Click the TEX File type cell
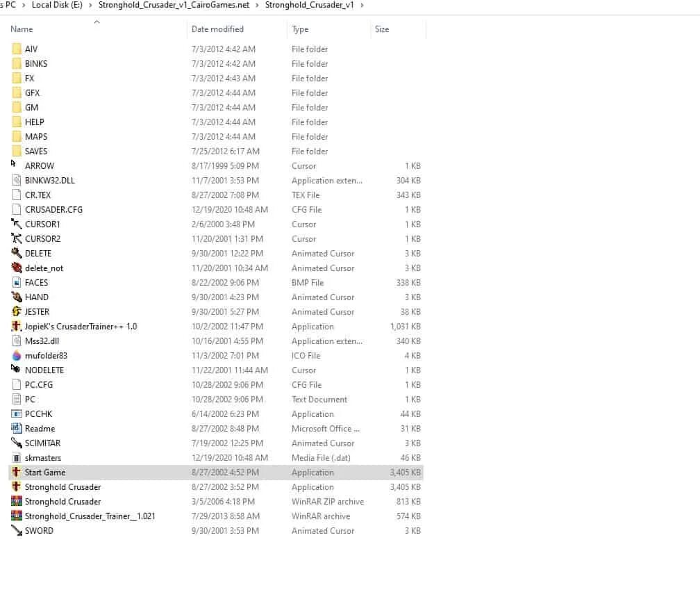Image resolution: width=700 pixels, height=590 pixels. point(306,195)
